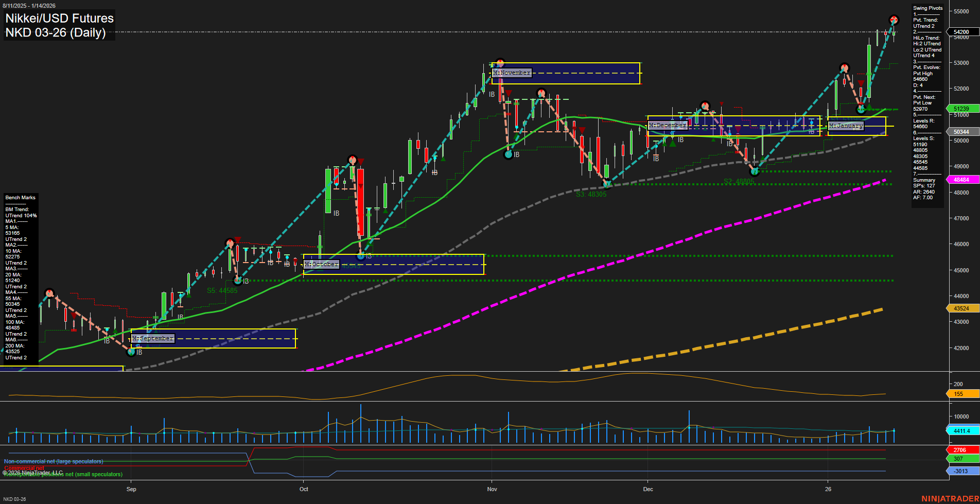Toggle the Commercial net indicator label
Screen dimensions: 980x504
[x=23, y=468]
